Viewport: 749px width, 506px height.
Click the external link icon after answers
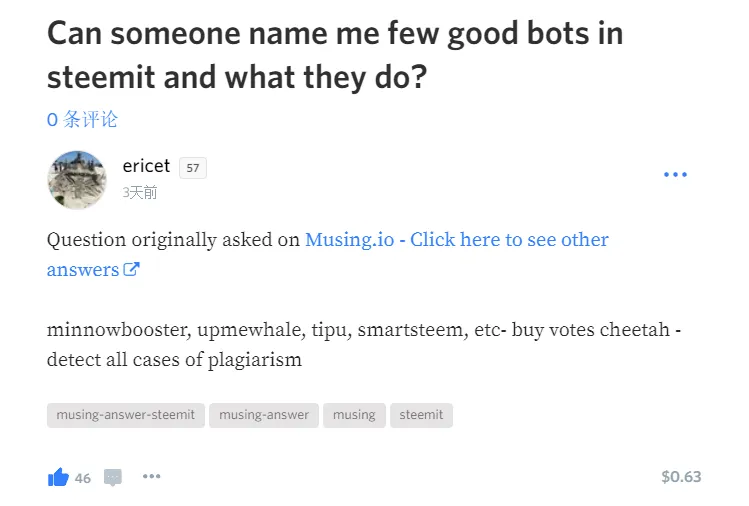click(x=131, y=269)
